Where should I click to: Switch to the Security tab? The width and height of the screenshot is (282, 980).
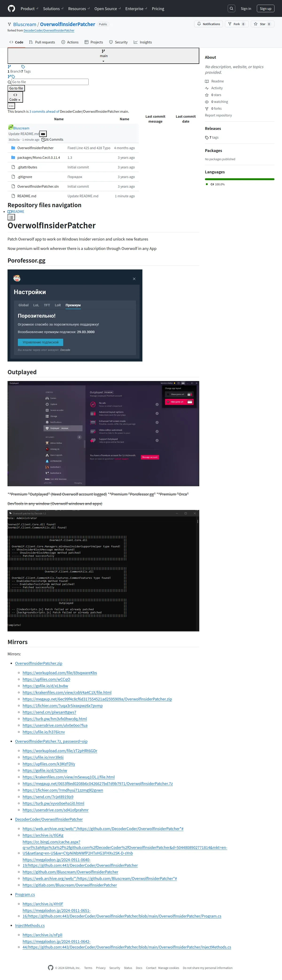tap(118, 42)
